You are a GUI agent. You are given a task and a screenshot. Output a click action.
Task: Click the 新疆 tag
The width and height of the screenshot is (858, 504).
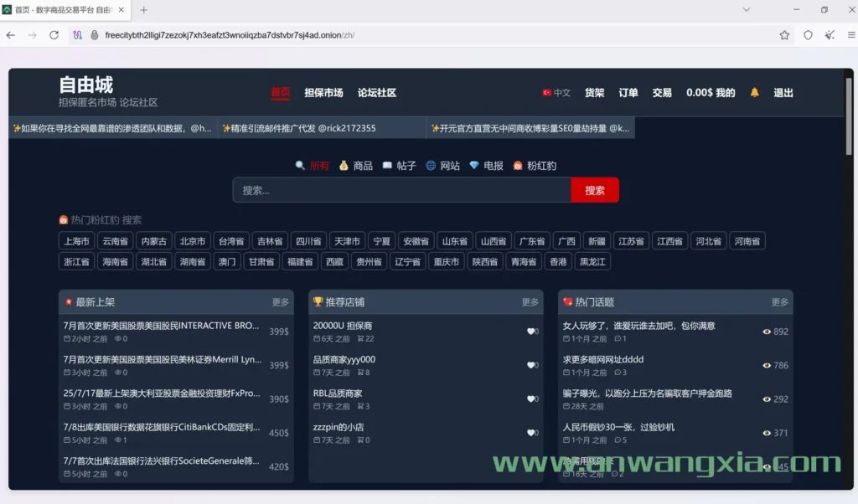[597, 241]
